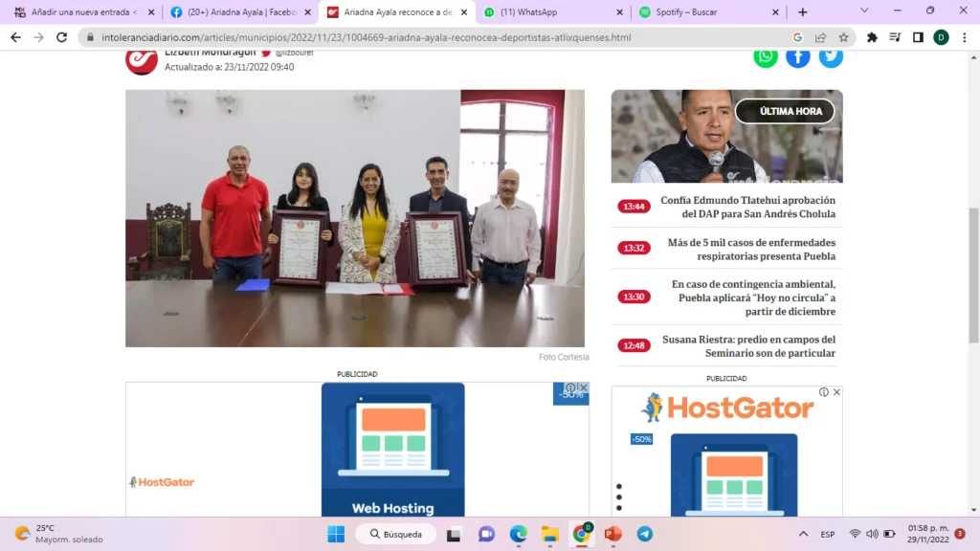Toggle Chrome side panel
The height and width of the screenshot is (551, 980).
[x=918, y=37]
